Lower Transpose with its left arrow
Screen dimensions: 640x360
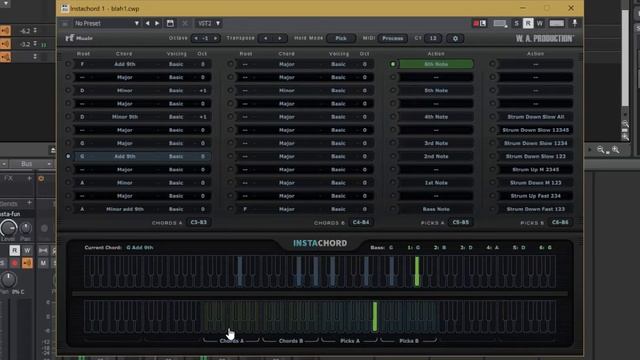(266, 38)
